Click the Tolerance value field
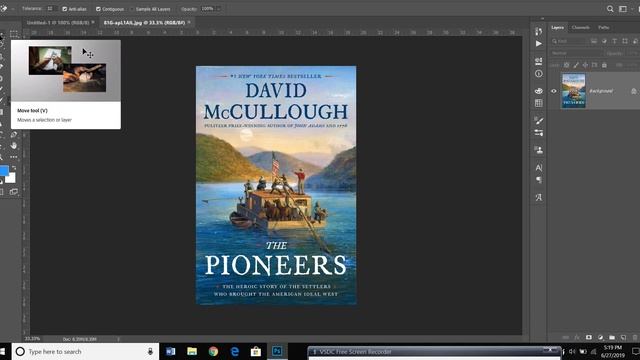Screen dimensions: 640x360 coord(51,9)
